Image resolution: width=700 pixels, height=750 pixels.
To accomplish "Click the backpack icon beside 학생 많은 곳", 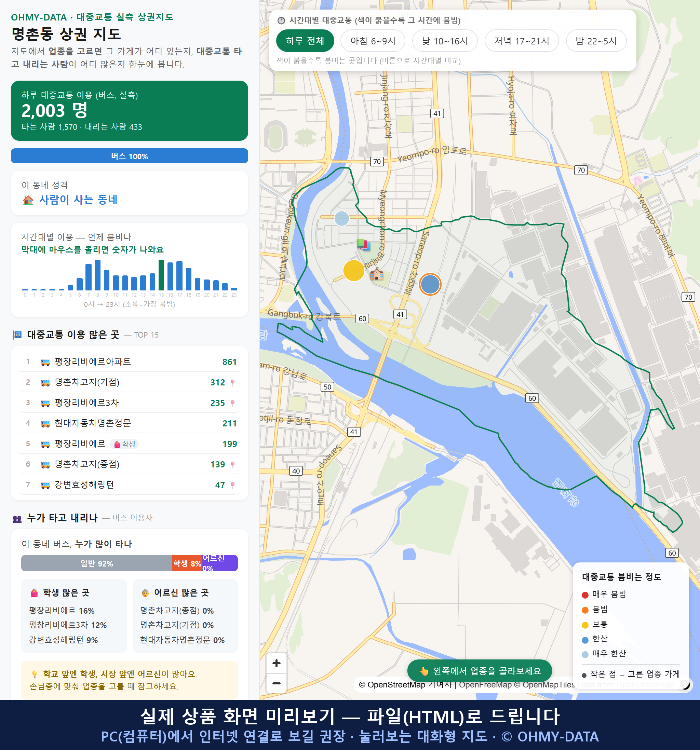I will [x=34, y=593].
